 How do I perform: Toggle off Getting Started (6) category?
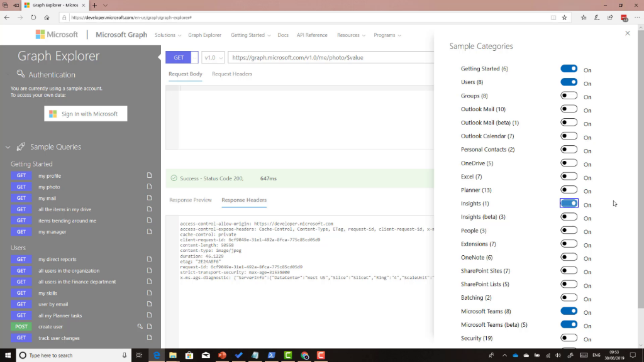point(569,69)
